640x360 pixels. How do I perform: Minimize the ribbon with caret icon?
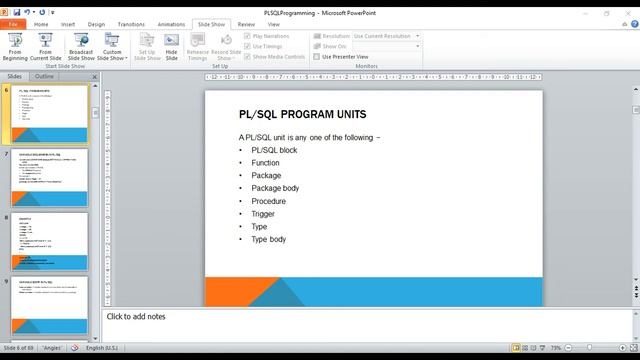coord(624,24)
